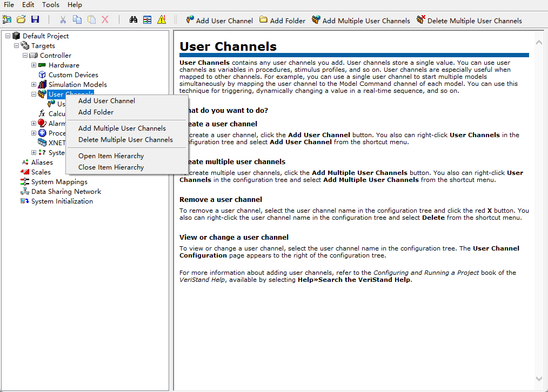This screenshot has height=392, width=548.
Task: Choose Open Item Hierarchy
Action: coord(127,156)
